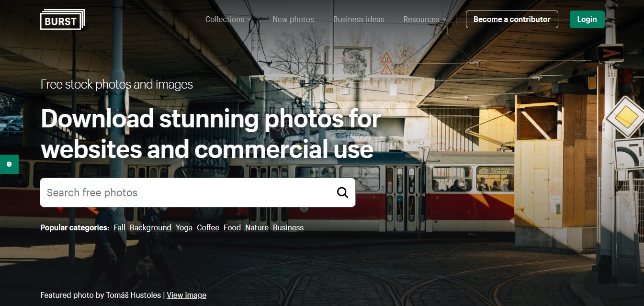Viewport: 644px width, 306px height.
Task: Select the "Food" category link
Action: tap(232, 227)
